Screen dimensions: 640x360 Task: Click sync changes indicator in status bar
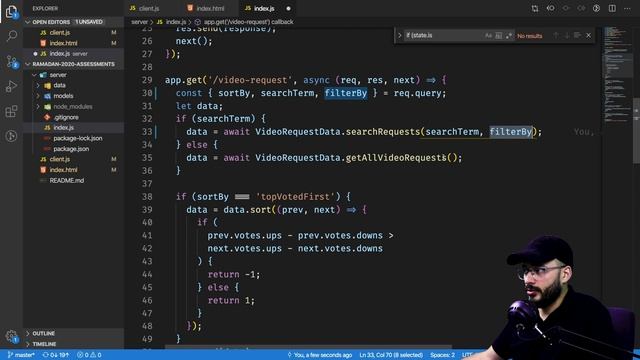coord(56,355)
